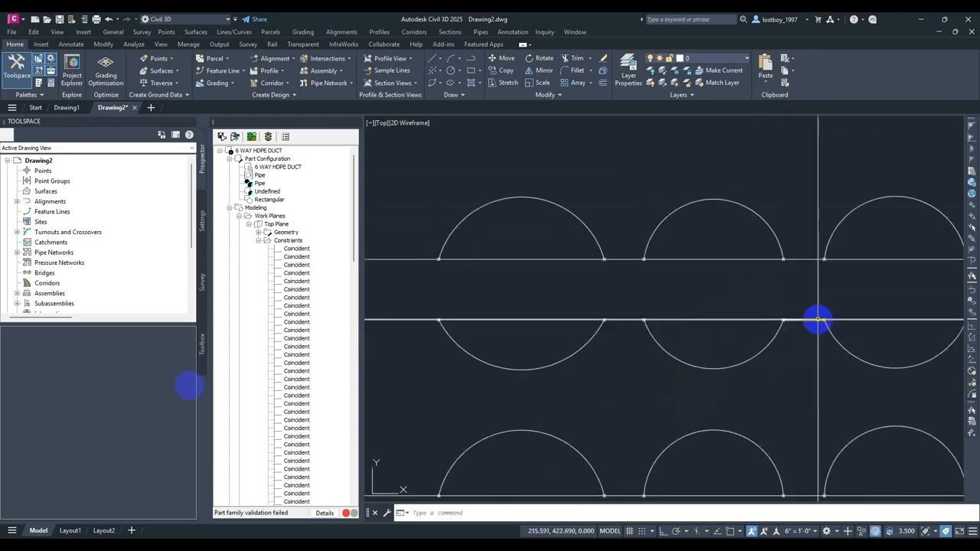This screenshot has width=980, height=551.
Task: Open the Pipes menu
Action: pos(480,32)
